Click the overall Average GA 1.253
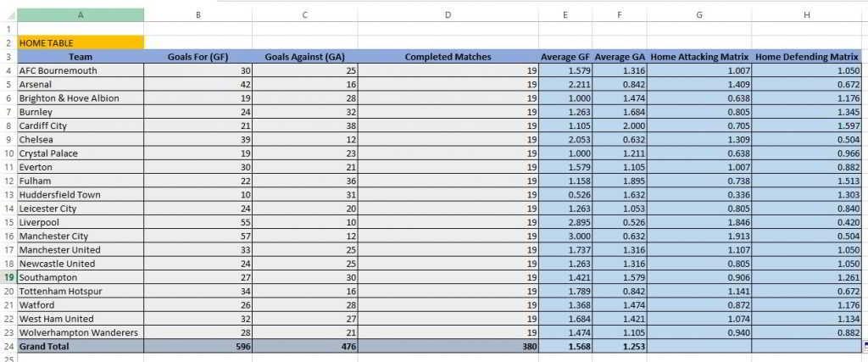 620,347
